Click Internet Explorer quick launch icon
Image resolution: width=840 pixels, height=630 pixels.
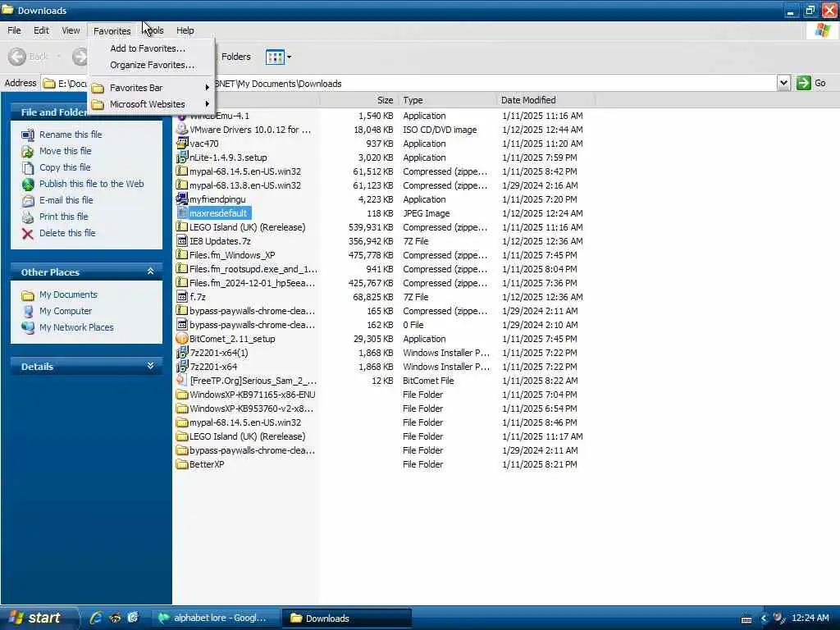point(97,618)
